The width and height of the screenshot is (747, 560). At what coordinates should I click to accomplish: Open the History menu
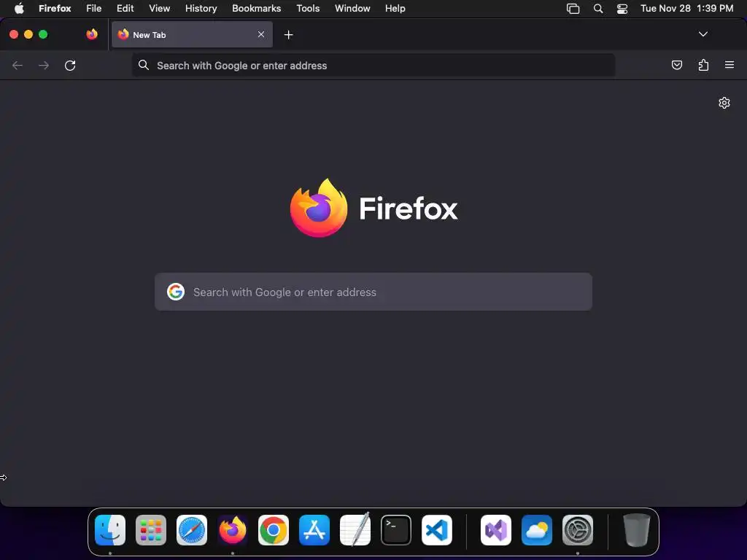[x=201, y=8]
